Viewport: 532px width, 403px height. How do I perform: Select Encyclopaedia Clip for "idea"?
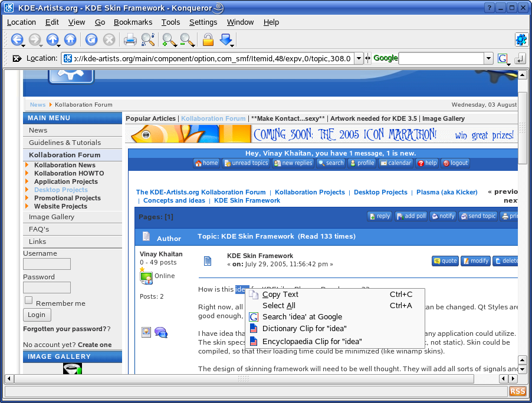pyautogui.click(x=335, y=341)
